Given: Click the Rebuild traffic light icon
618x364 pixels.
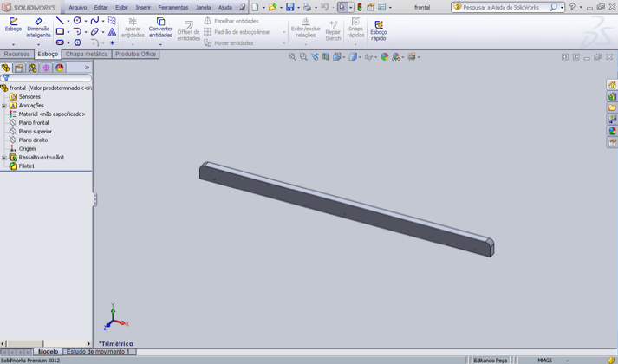Looking at the screenshot, I should click(x=360, y=7).
